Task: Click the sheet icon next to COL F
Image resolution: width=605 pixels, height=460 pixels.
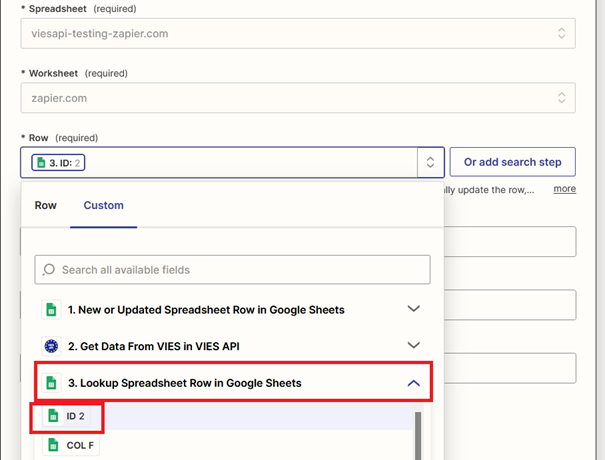Action: tap(53, 445)
